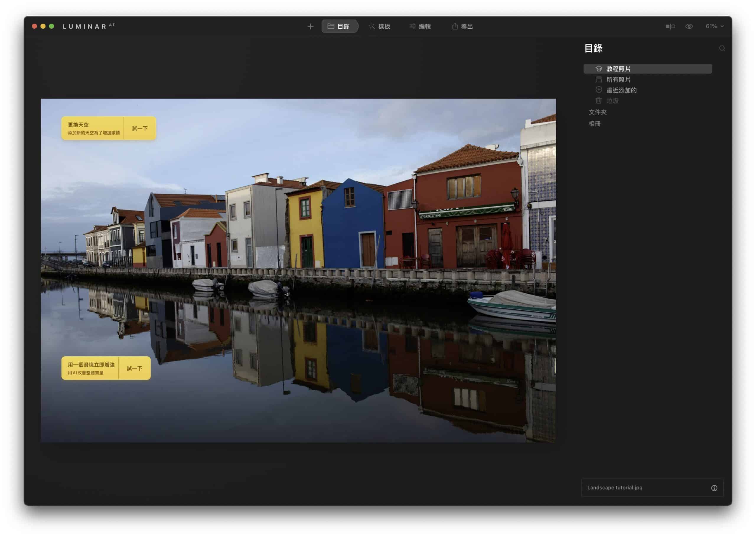Click the before/after compare view icon
This screenshot has width=756, height=537.
670,27
